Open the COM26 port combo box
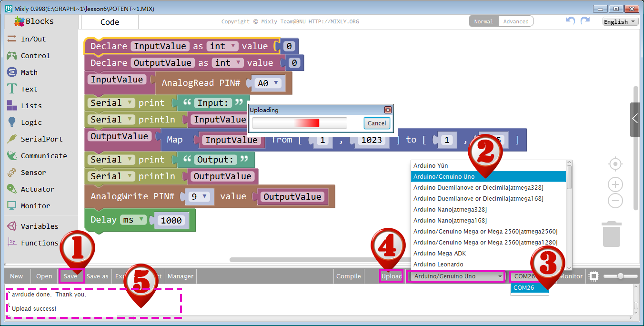Image resolution: width=644 pixels, height=326 pixels. (529, 276)
